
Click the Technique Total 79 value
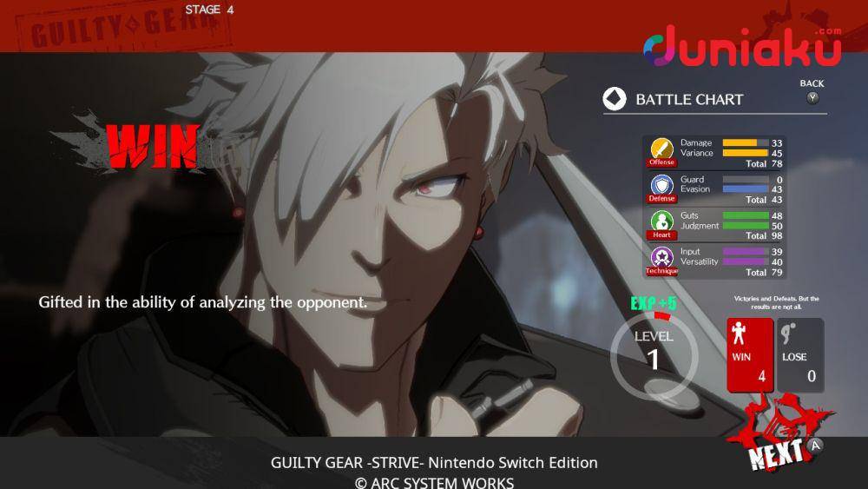[777, 273]
